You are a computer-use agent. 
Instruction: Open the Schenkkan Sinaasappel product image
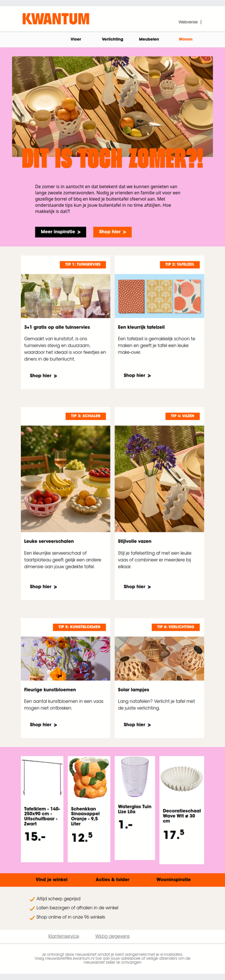point(89,779)
